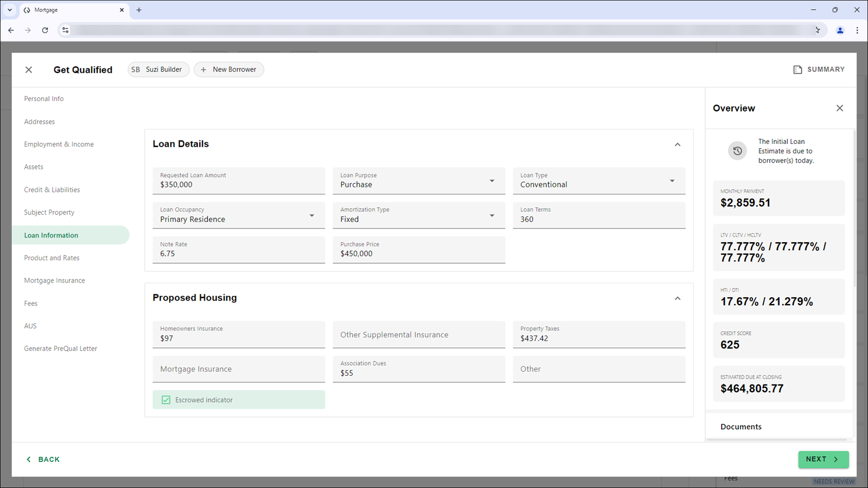Click the HTI / DTI 17.67% value
Screen dimensions: 868x488
(767, 302)
